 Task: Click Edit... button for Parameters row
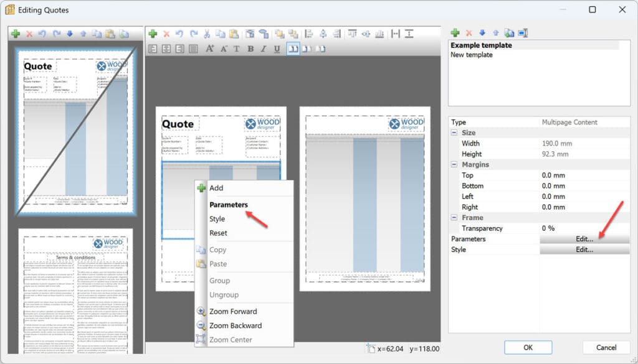coord(584,239)
